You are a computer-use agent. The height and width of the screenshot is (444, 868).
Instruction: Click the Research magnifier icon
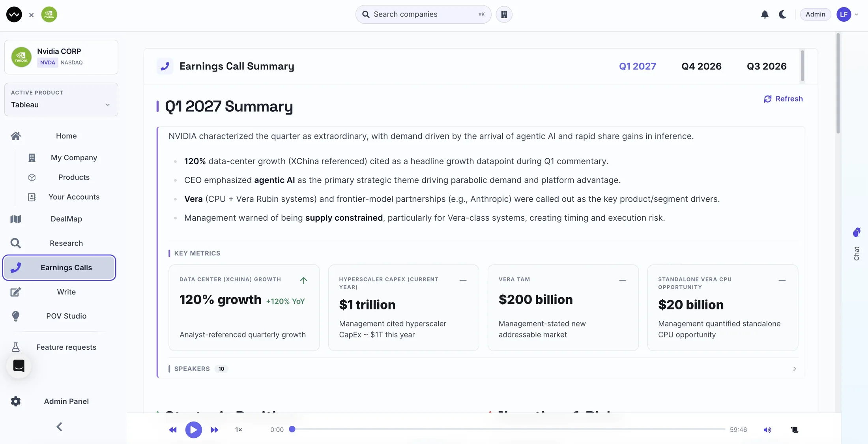(16, 243)
